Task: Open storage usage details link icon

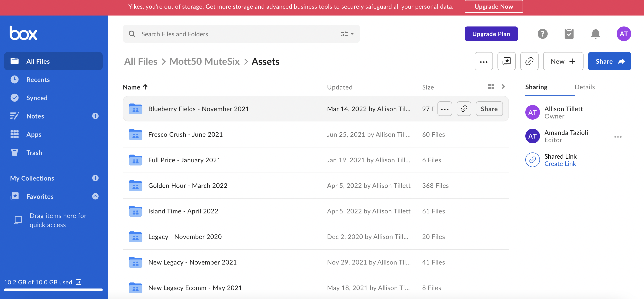Action: (x=79, y=282)
